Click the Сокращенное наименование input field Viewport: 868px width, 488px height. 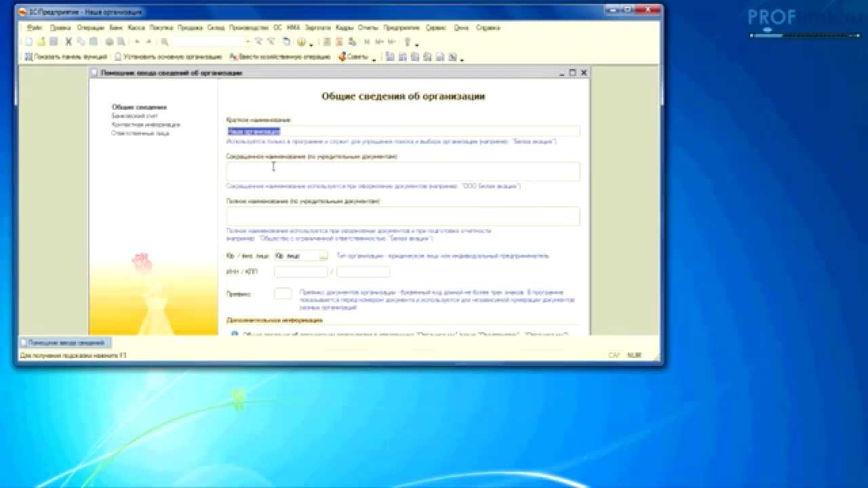click(x=403, y=171)
